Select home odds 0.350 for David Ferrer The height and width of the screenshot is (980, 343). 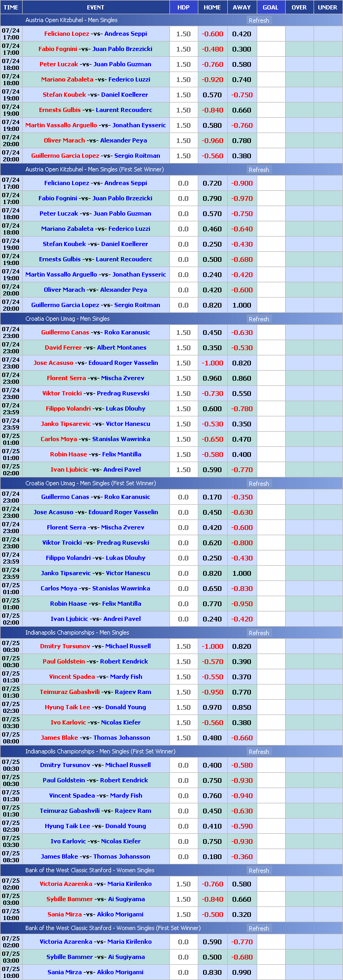(212, 348)
